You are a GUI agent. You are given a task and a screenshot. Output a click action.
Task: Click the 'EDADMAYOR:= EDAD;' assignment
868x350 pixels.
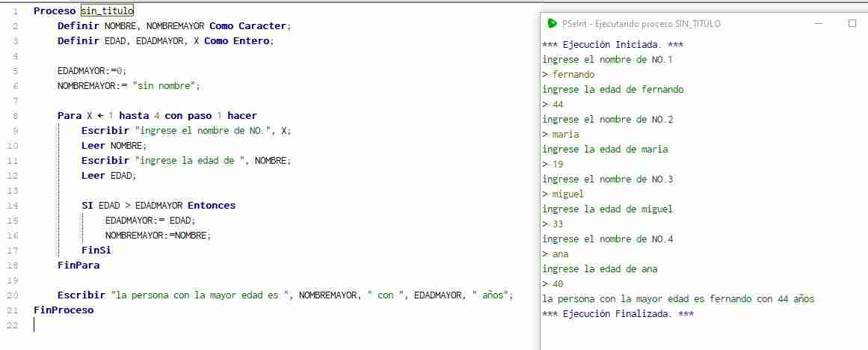(150, 221)
